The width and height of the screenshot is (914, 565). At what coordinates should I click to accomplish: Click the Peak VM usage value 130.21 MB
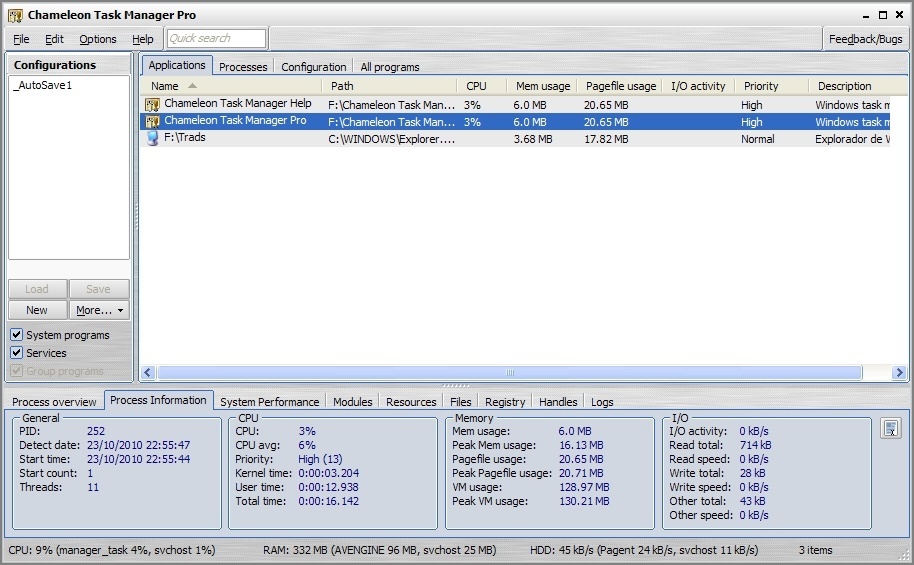click(x=584, y=501)
